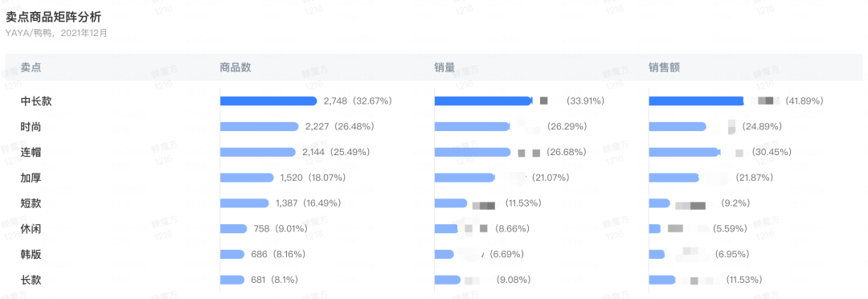Viewport: 868px width, 299px height.
Task: Click the 销量 column header
Action: coord(444,68)
